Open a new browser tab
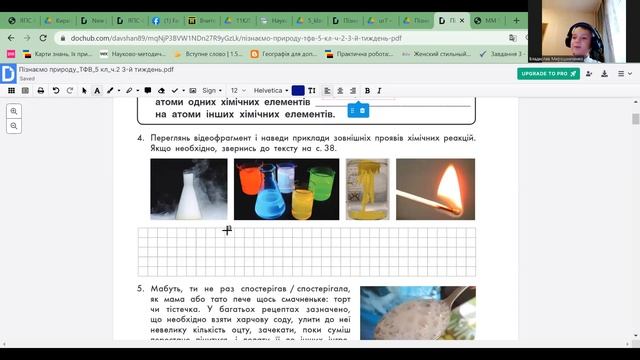 point(516,20)
